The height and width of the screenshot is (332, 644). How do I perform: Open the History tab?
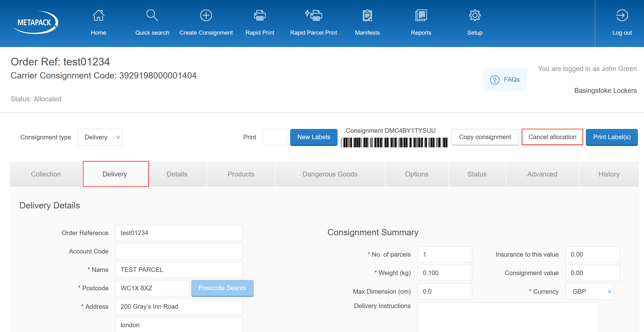click(608, 174)
